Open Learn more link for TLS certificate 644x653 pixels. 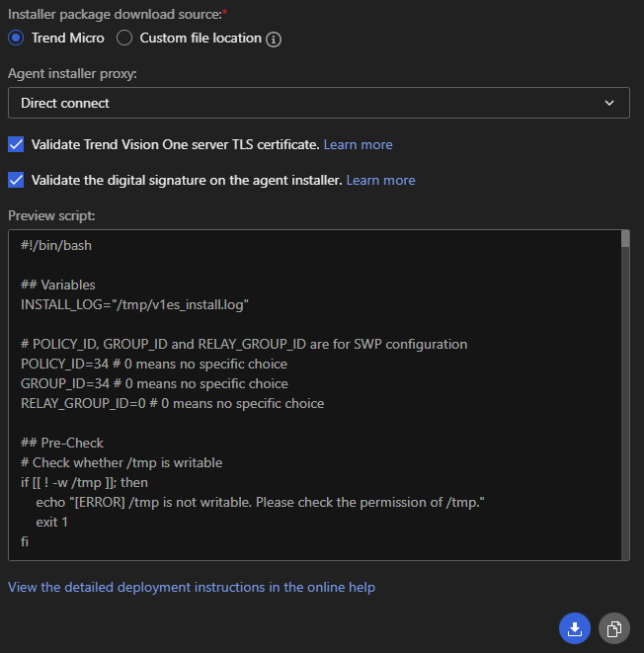(358, 144)
